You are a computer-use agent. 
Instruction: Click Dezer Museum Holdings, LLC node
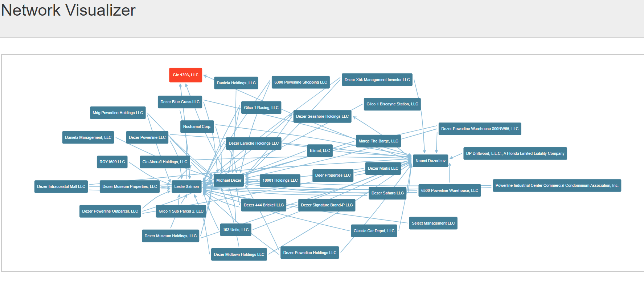click(171, 236)
